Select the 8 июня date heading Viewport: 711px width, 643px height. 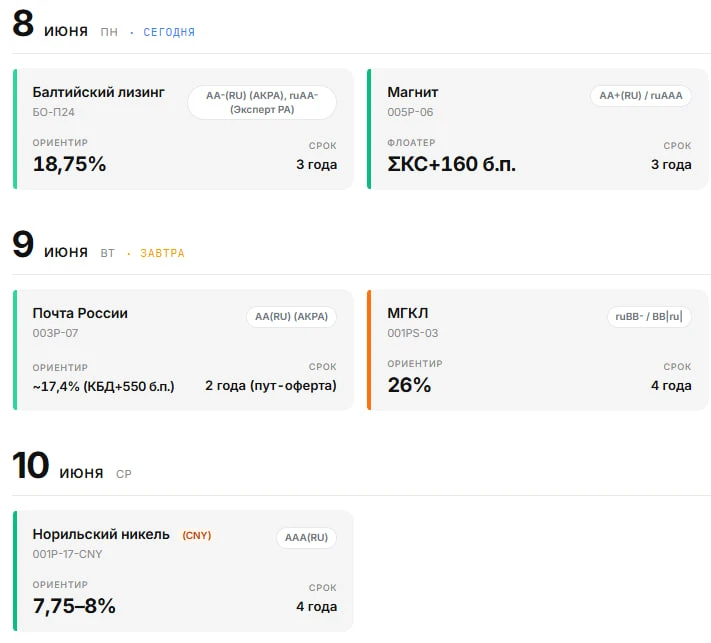50,24
